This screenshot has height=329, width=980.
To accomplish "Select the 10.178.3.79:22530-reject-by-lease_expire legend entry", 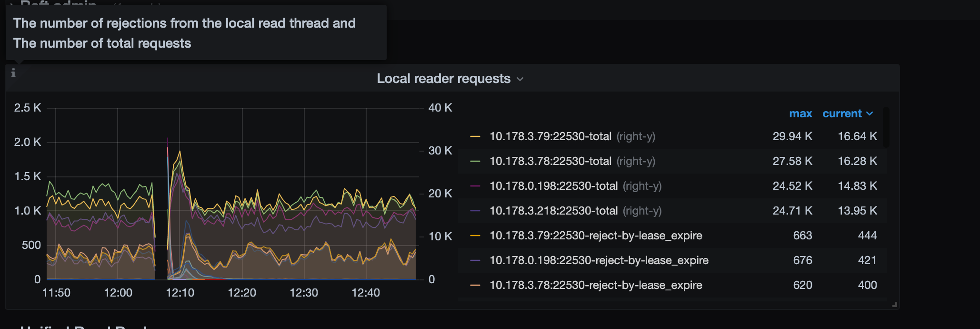I will click(595, 236).
